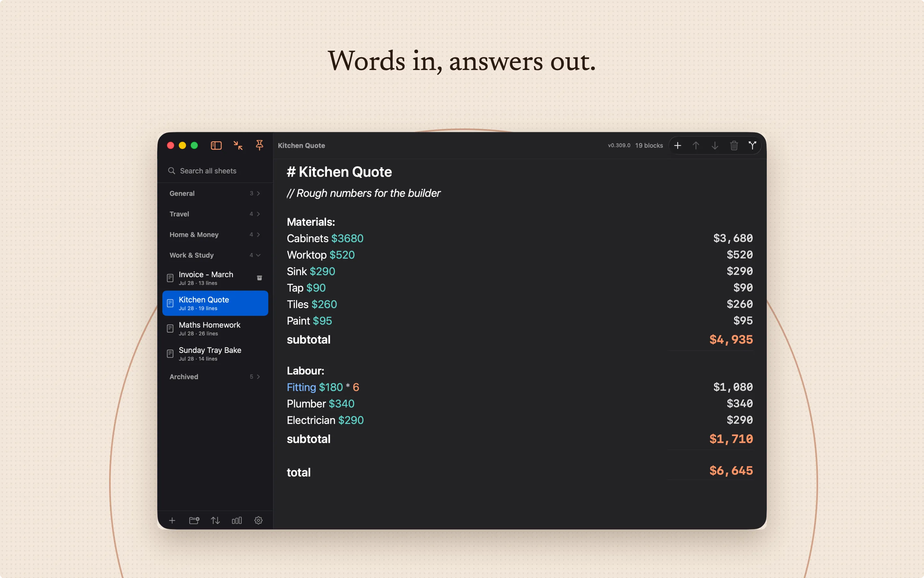Viewport: 924px width, 578px height.
Task: Click the Worktop $520 line
Action: [321, 255]
